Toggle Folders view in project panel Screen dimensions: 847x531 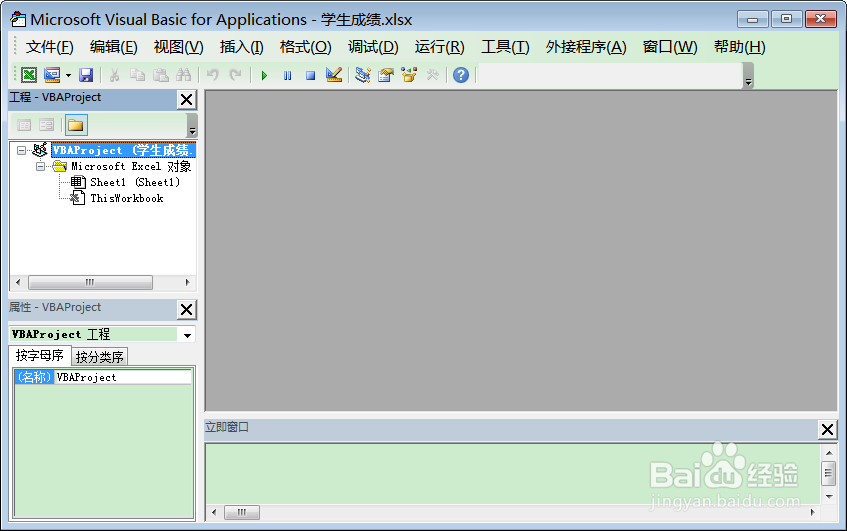76,125
